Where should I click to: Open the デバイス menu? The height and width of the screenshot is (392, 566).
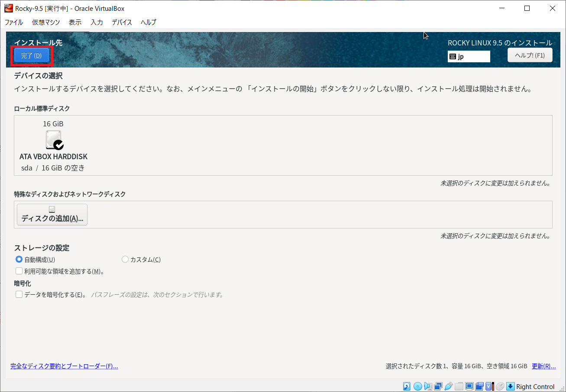click(x=122, y=22)
